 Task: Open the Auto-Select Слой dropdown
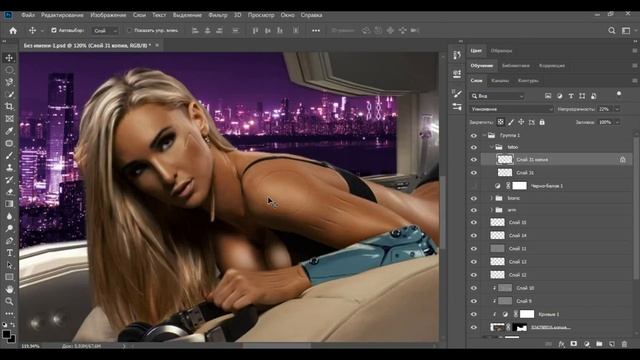tap(105, 31)
